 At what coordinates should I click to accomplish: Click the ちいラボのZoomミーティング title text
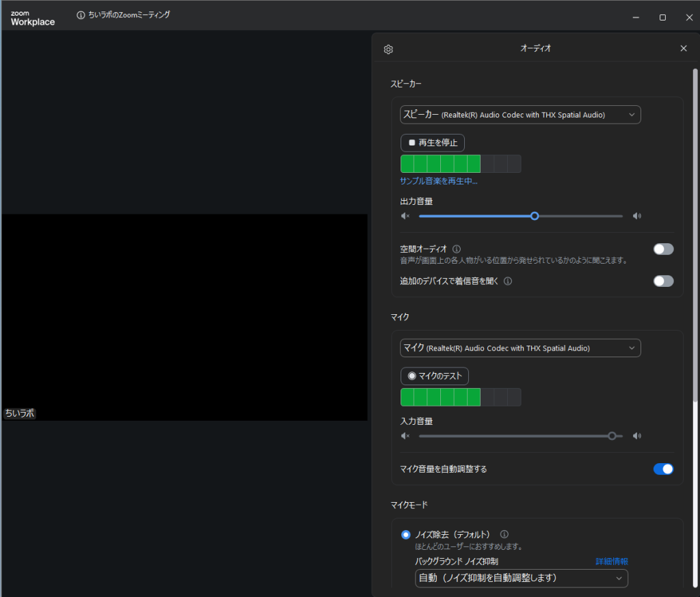[x=129, y=15]
